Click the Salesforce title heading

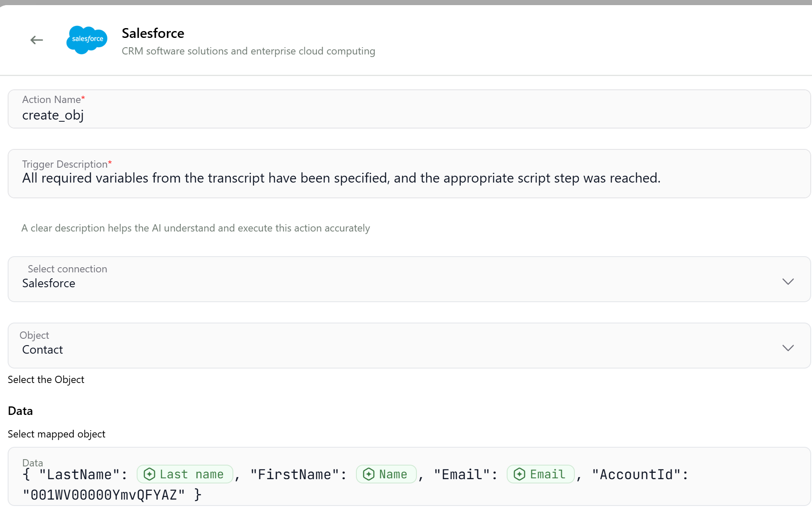click(153, 33)
